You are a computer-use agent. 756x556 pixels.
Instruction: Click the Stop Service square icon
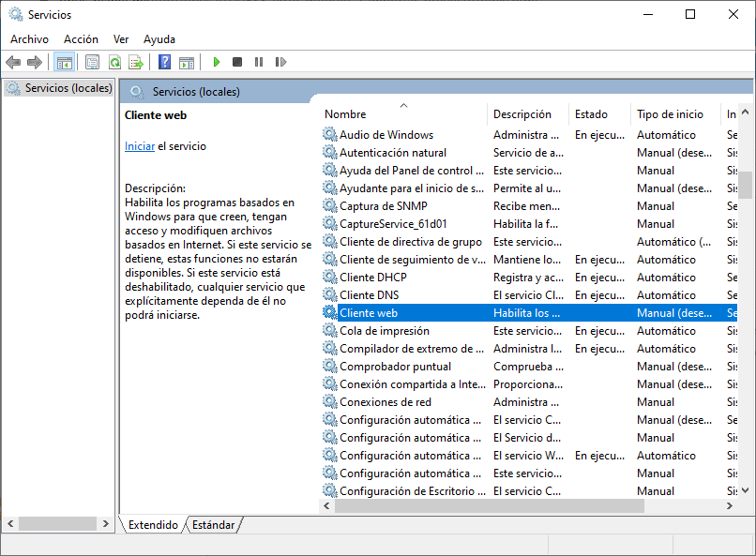click(x=237, y=63)
